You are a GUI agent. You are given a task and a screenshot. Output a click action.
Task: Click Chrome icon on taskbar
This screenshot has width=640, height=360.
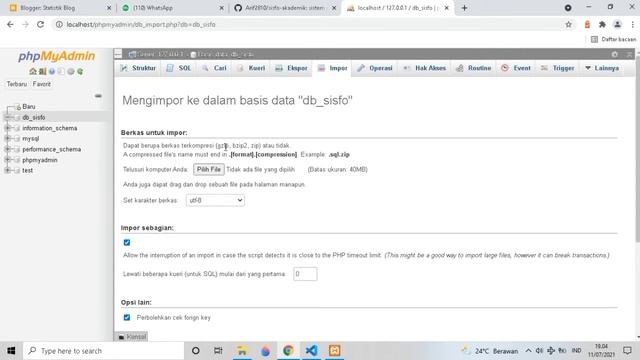(289, 351)
